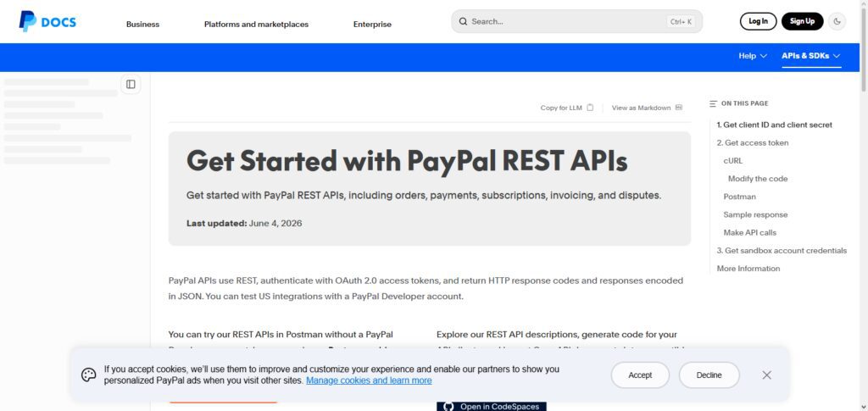Jump to Postman section
868x411 pixels.
(739, 197)
